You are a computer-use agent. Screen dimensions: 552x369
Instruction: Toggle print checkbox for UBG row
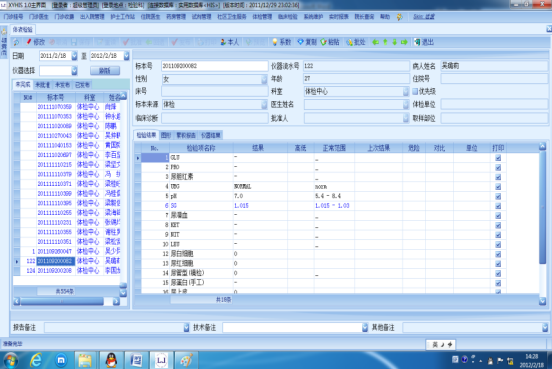[x=498, y=187]
